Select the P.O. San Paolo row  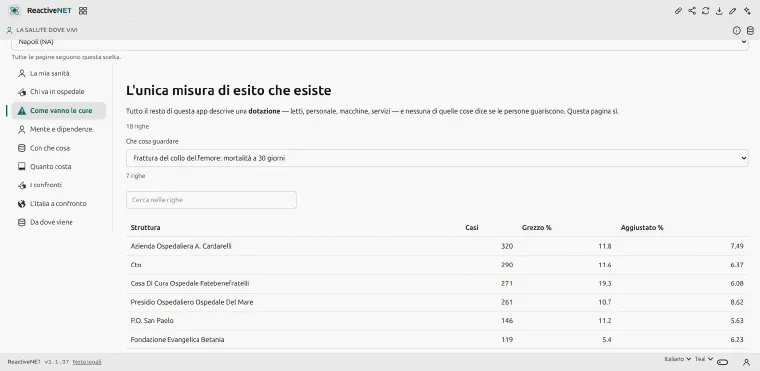pyautogui.click(x=437, y=321)
